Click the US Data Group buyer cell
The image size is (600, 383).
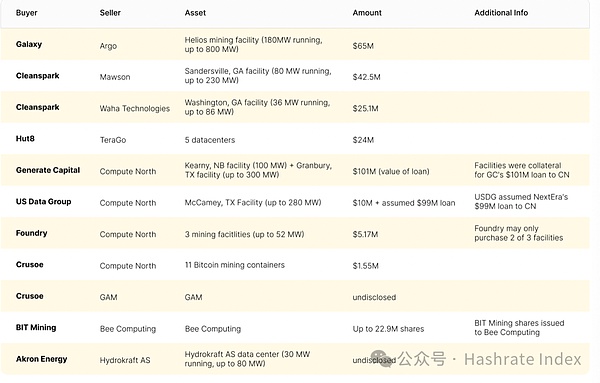tap(43, 202)
